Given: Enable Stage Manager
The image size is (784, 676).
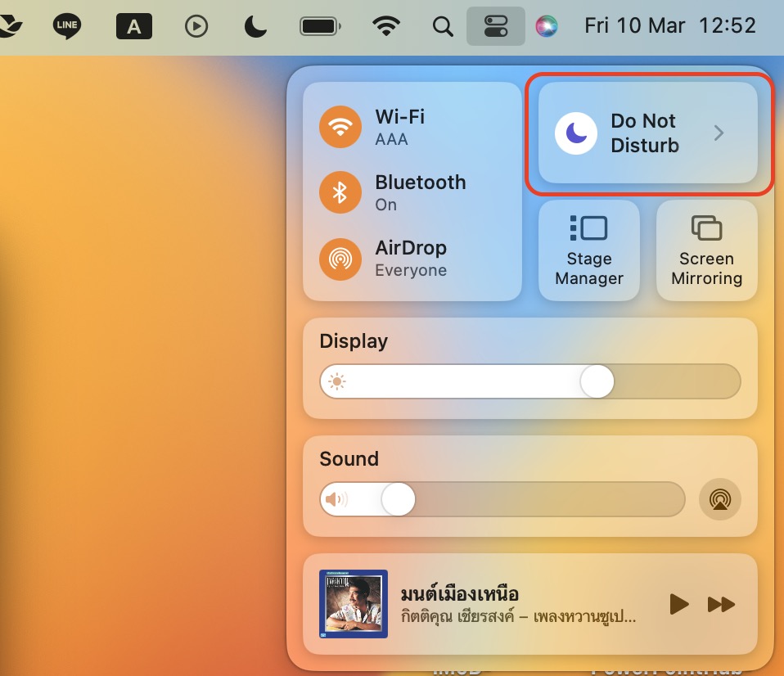Looking at the screenshot, I should [x=588, y=250].
